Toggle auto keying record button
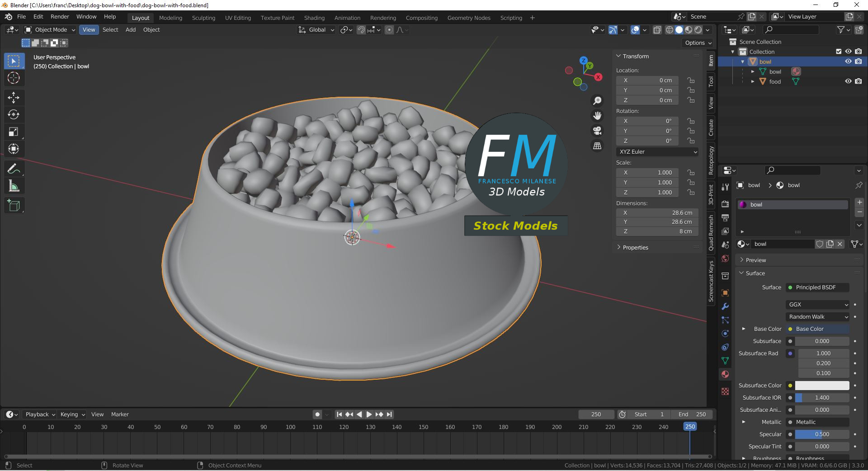 pyautogui.click(x=317, y=414)
